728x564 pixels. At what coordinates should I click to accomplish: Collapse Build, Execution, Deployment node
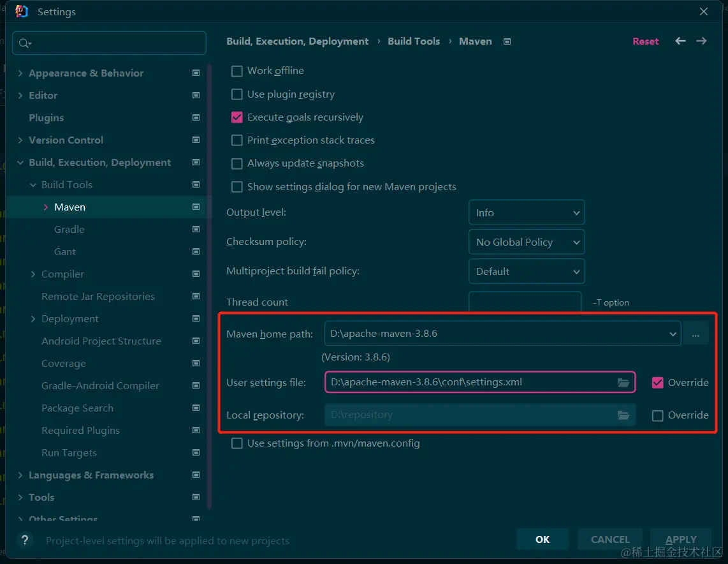20,163
